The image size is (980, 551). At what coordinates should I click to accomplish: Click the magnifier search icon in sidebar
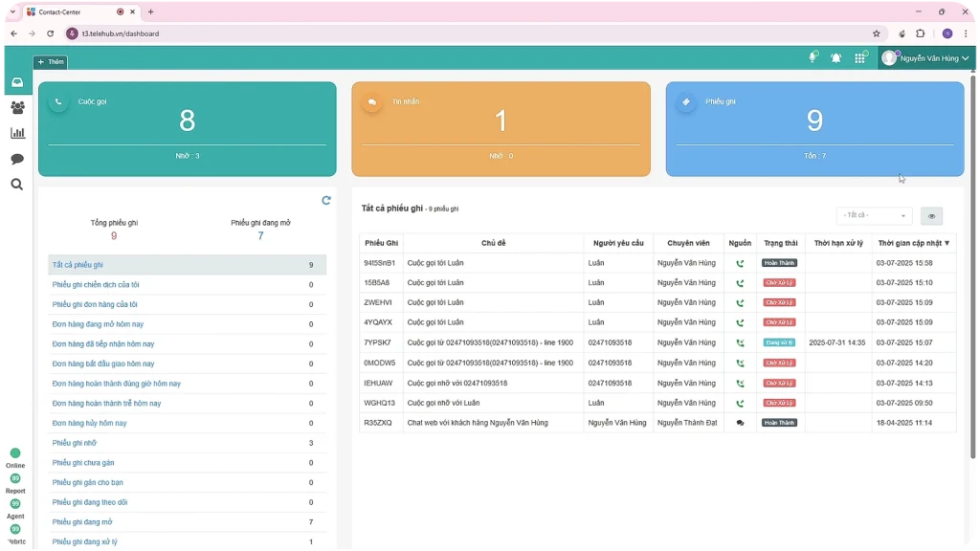(x=17, y=185)
